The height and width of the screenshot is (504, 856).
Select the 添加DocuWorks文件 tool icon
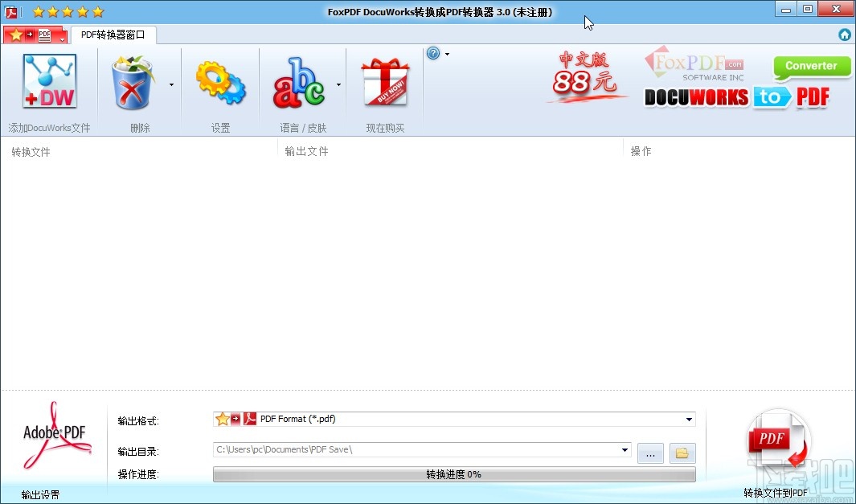tap(48, 80)
